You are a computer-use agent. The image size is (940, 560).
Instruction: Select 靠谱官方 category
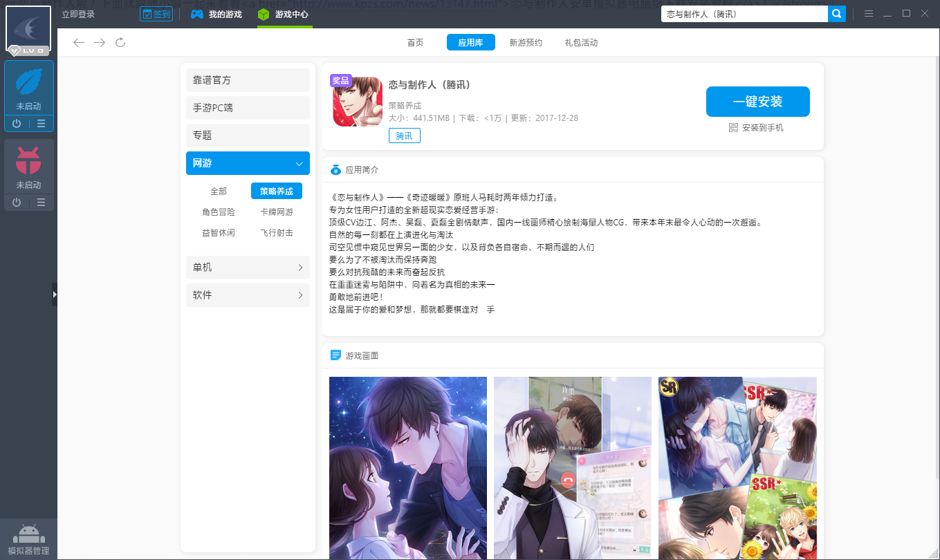(248, 80)
